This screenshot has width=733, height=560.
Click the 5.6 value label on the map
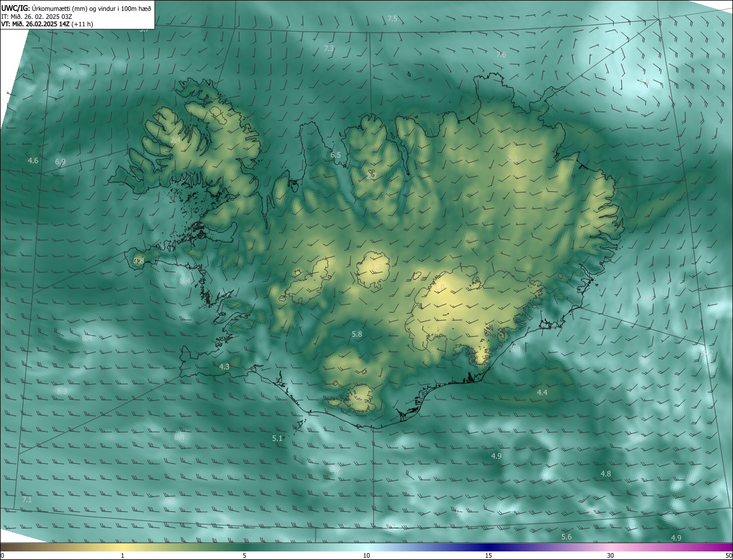click(566, 537)
